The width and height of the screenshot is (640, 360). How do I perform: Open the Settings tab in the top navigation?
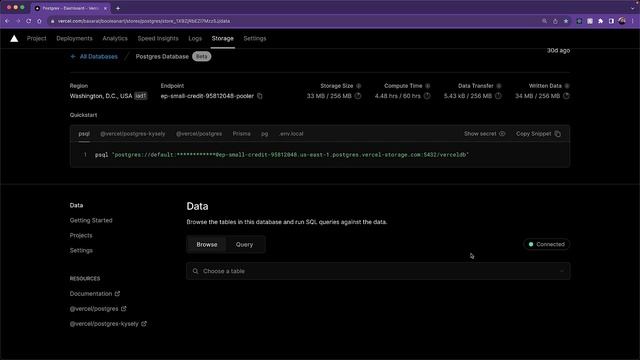[255, 38]
